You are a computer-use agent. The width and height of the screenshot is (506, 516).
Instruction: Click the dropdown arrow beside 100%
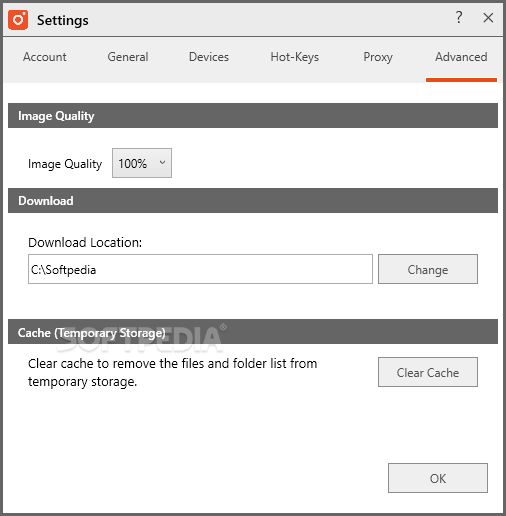click(x=162, y=163)
